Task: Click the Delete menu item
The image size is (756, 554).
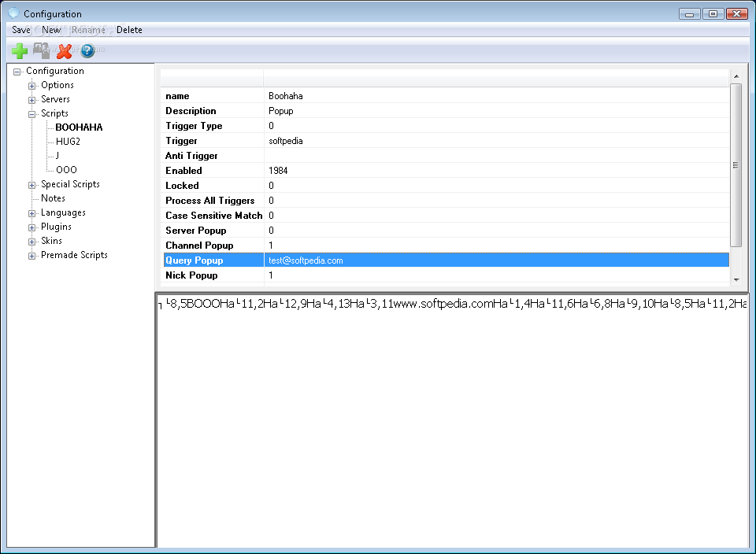Action: tap(129, 30)
